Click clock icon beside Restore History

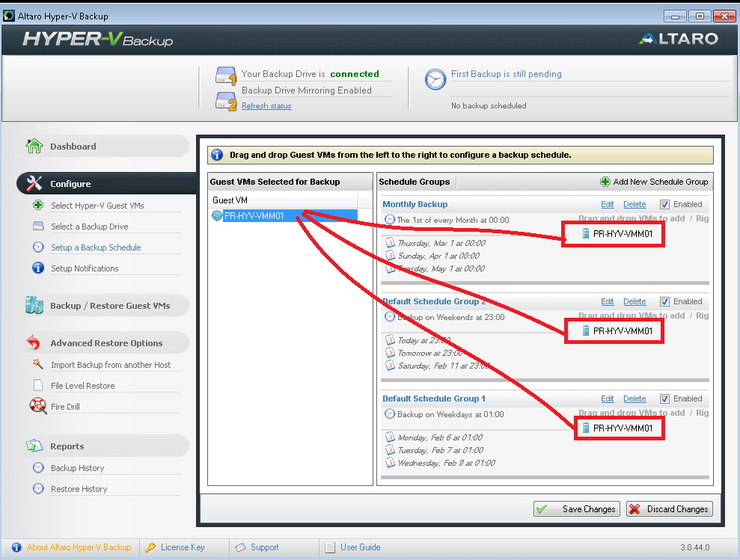point(38,488)
